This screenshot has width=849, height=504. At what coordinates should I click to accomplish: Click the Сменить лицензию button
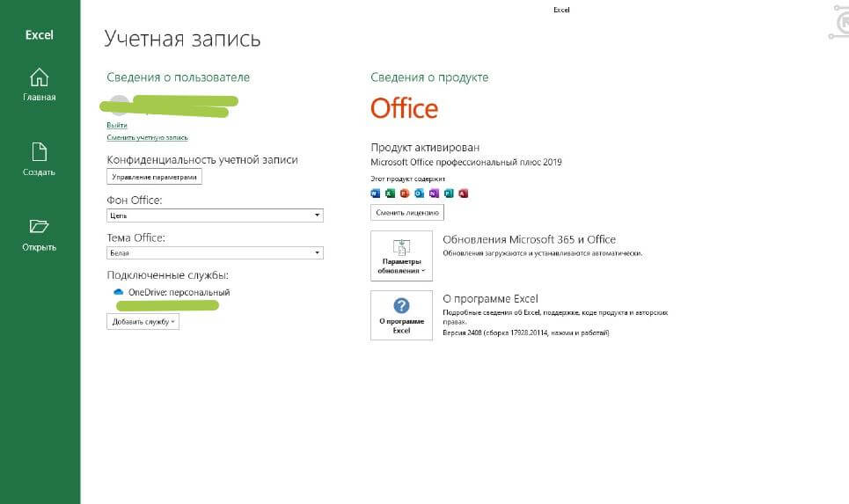(x=407, y=212)
